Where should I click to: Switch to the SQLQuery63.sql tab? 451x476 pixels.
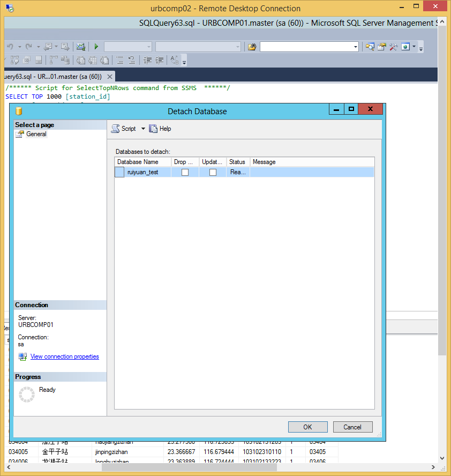coord(54,77)
